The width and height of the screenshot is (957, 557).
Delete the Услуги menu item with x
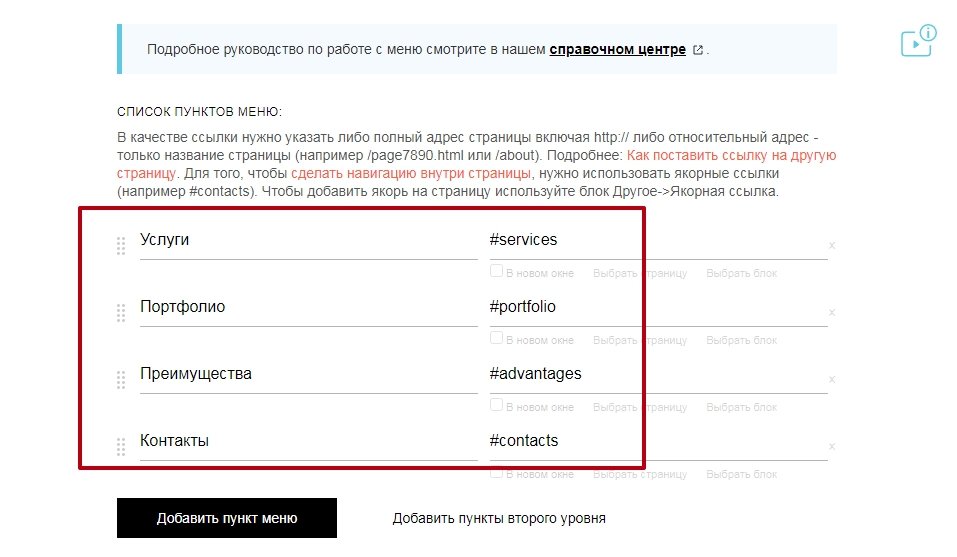pos(831,245)
